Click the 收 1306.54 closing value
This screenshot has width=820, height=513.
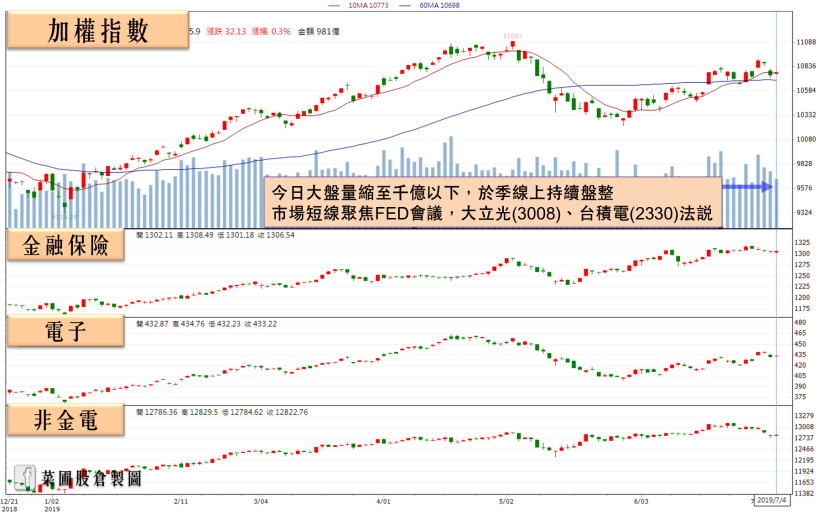pos(277,235)
